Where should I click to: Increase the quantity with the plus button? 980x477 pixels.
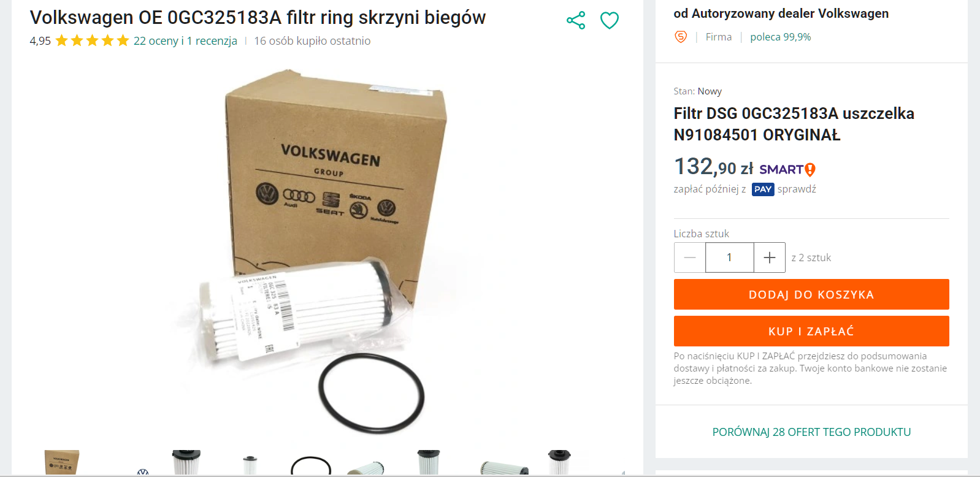click(770, 258)
